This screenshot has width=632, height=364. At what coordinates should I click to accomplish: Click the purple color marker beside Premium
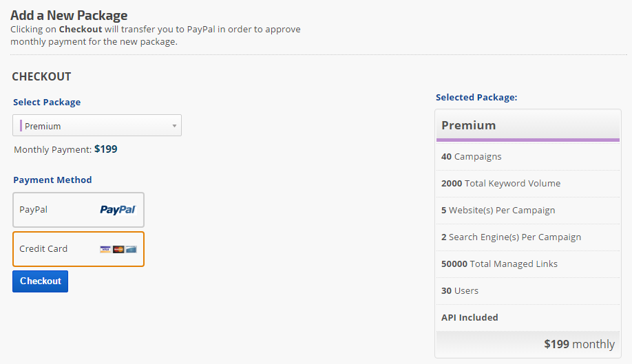click(21, 126)
